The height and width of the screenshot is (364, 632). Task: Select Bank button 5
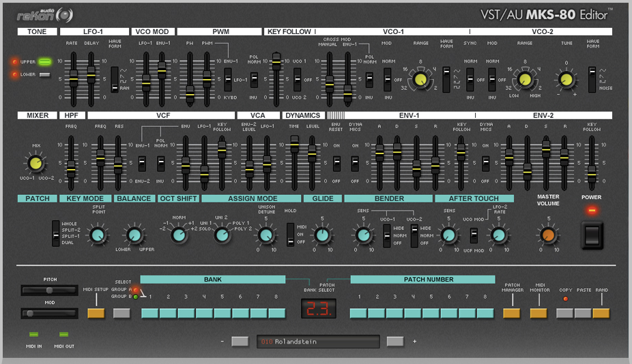[222, 314]
